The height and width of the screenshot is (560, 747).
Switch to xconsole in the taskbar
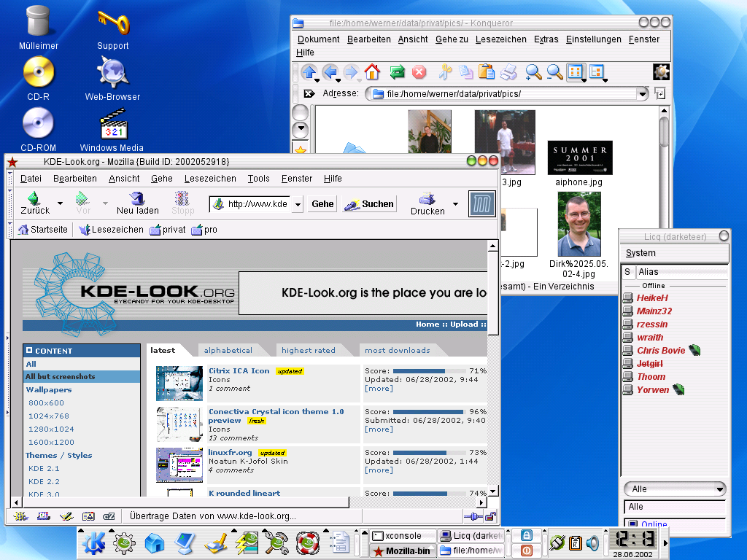(x=403, y=536)
